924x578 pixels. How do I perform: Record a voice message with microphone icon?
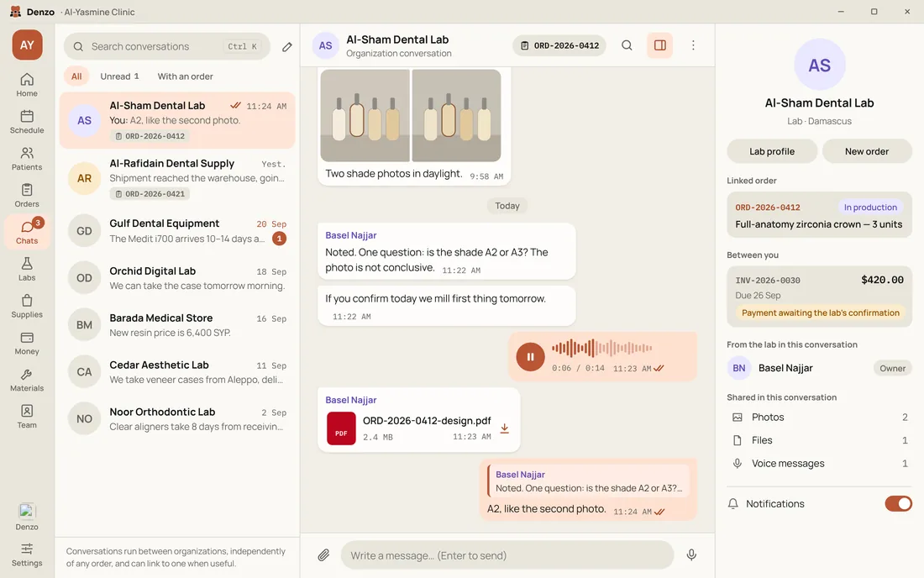pos(692,555)
